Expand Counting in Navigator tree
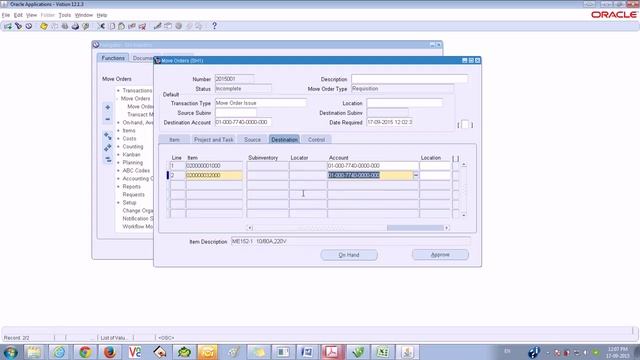The width and height of the screenshot is (640, 360). [x=118, y=147]
